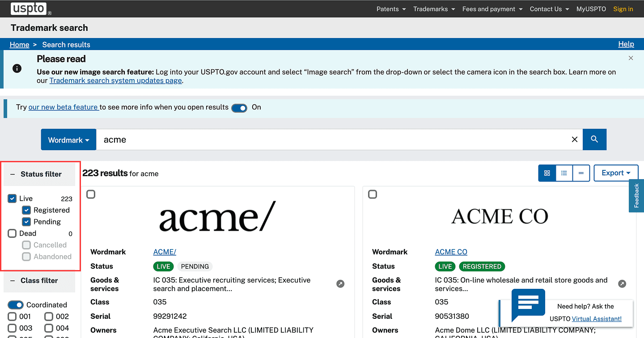Check class 003 checkbox
Viewport: 644px width, 338px height.
12,328
